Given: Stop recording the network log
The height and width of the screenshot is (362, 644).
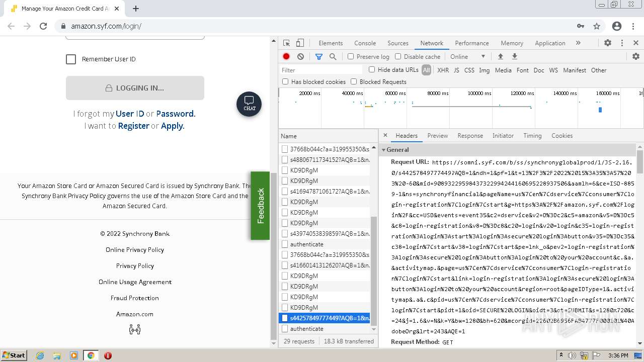Looking at the screenshot, I should (x=286, y=57).
